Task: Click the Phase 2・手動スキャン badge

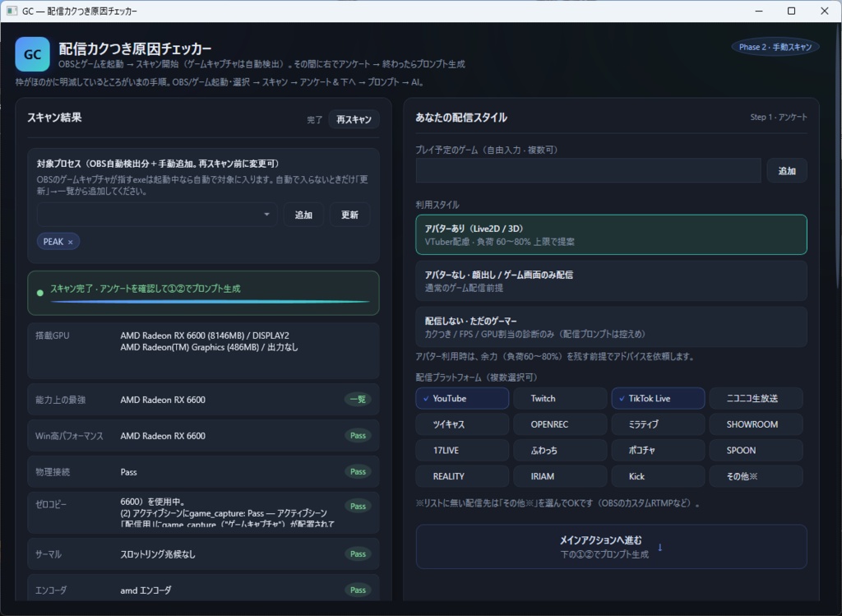Action: coord(775,47)
